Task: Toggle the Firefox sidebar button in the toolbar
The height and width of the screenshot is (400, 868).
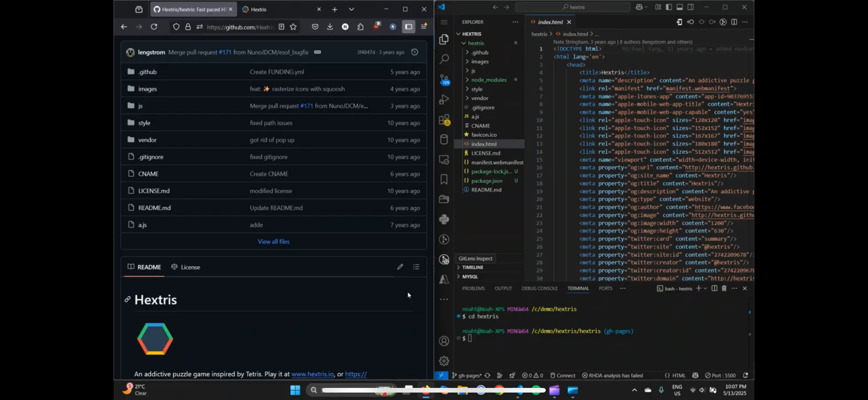Action: [409, 27]
